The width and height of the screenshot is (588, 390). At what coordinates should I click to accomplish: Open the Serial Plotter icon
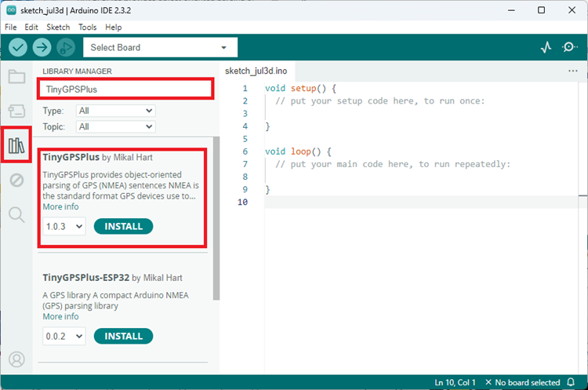click(546, 48)
